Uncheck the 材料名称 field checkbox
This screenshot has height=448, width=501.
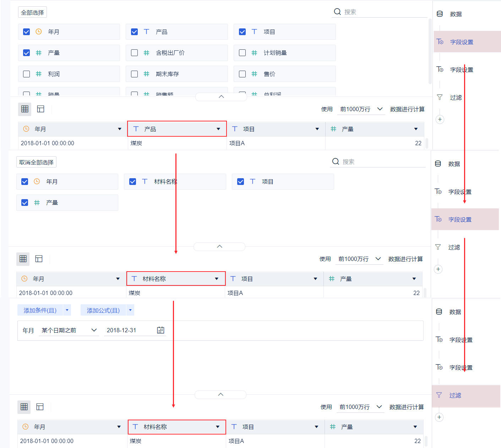[132, 181]
